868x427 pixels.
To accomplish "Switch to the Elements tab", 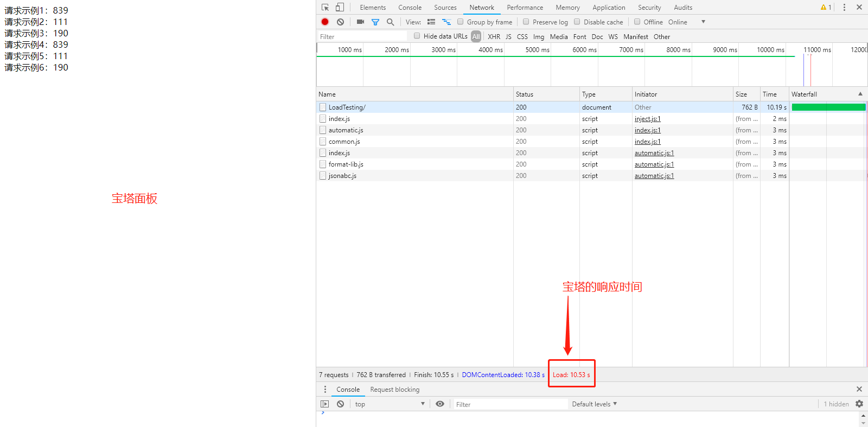I will (373, 8).
